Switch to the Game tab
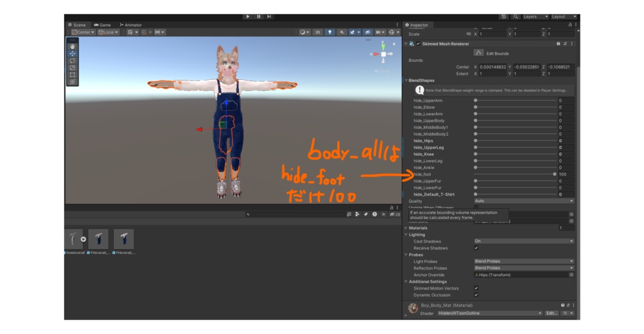This screenshot has height=334, width=644. pyautogui.click(x=103, y=25)
